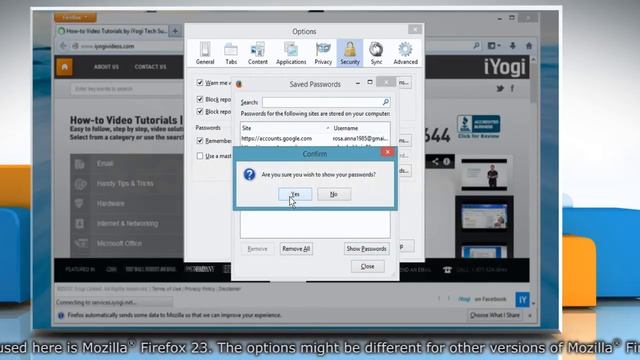
Task: Click the video thumbnail with presenter
Action: 484,175
